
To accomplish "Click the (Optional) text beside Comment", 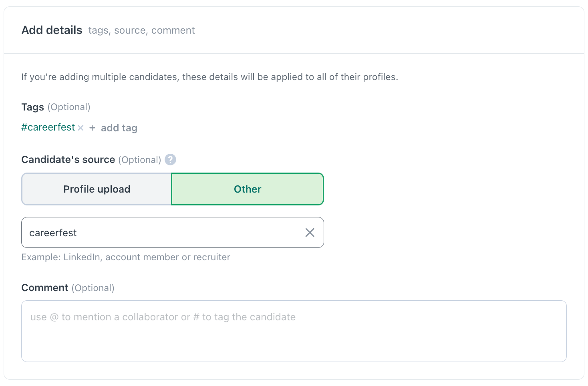I will tap(93, 288).
